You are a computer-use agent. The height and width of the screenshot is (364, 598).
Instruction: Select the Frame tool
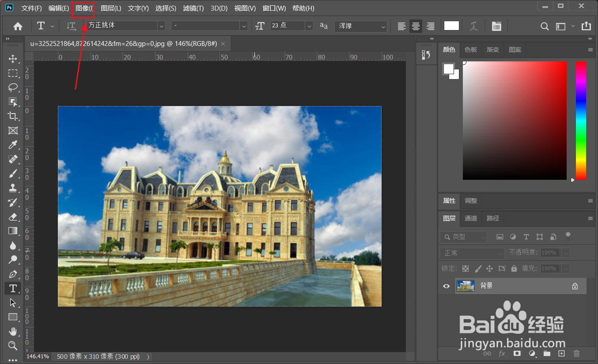click(13, 130)
